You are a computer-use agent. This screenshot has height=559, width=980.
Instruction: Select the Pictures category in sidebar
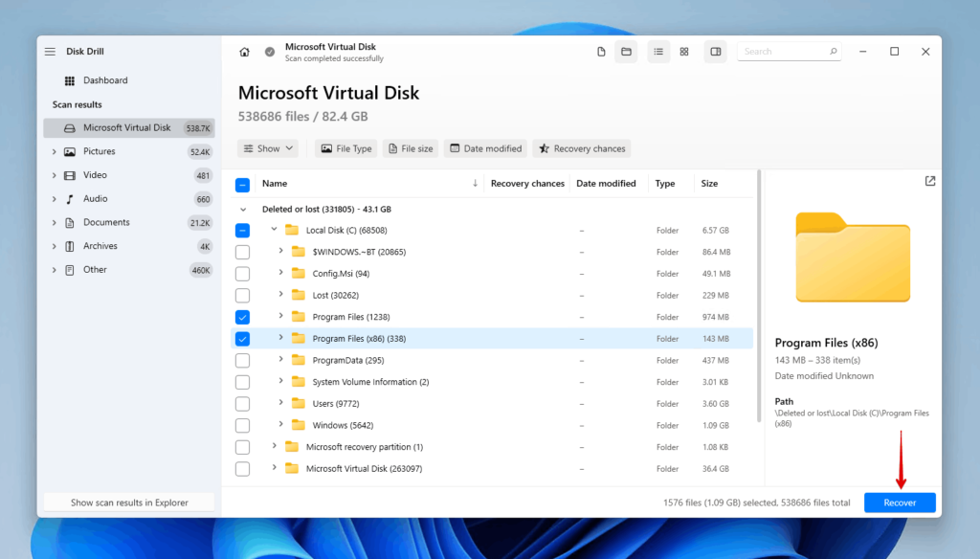[98, 150]
